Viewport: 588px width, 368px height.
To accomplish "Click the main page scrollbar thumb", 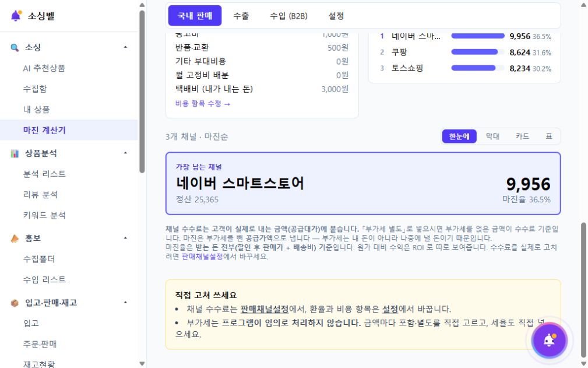I will click(x=583, y=290).
